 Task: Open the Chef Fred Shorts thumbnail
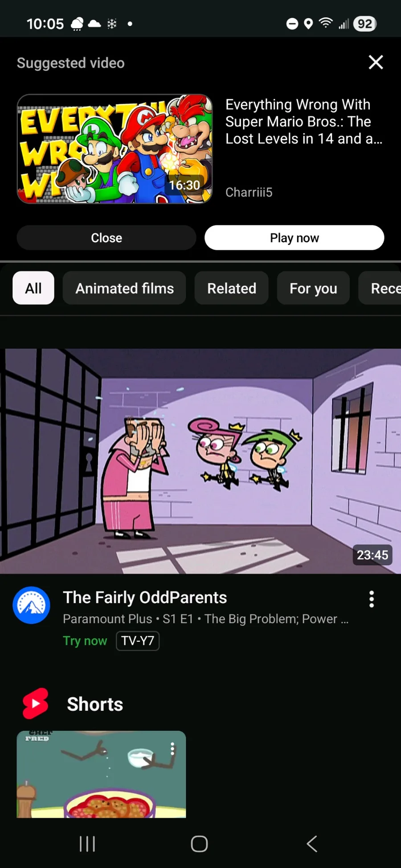[x=101, y=774]
